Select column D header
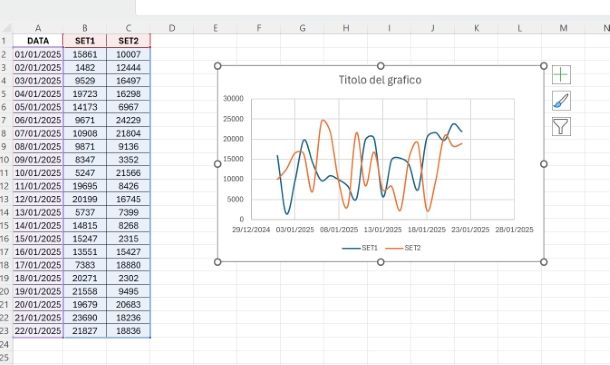This screenshot has height=365, width=610. 172,28
